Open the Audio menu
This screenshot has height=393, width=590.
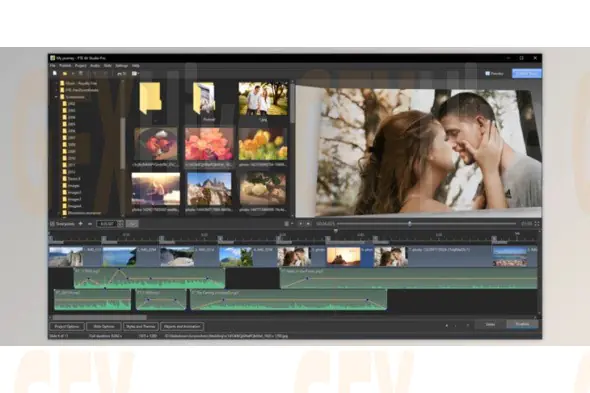[x=95, y=66]
